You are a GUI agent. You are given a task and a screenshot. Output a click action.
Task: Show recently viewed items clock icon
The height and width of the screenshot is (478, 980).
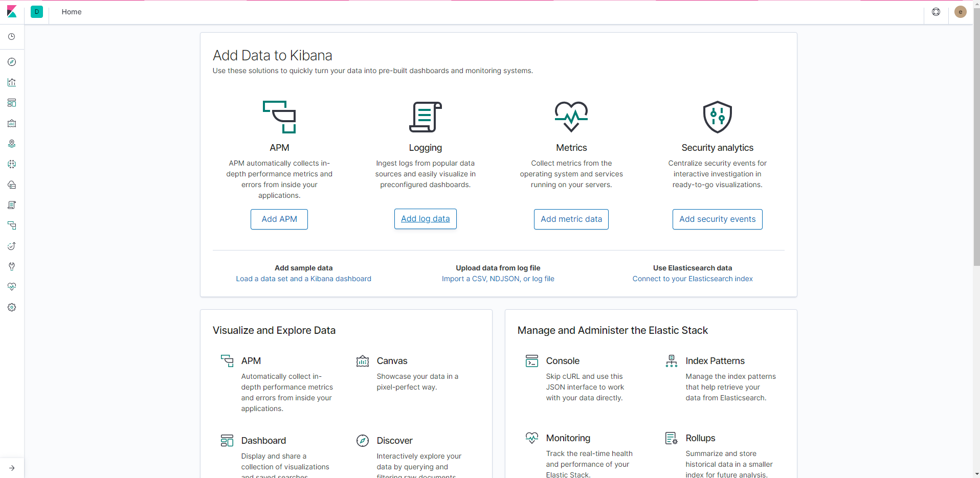tap(12, 37)
